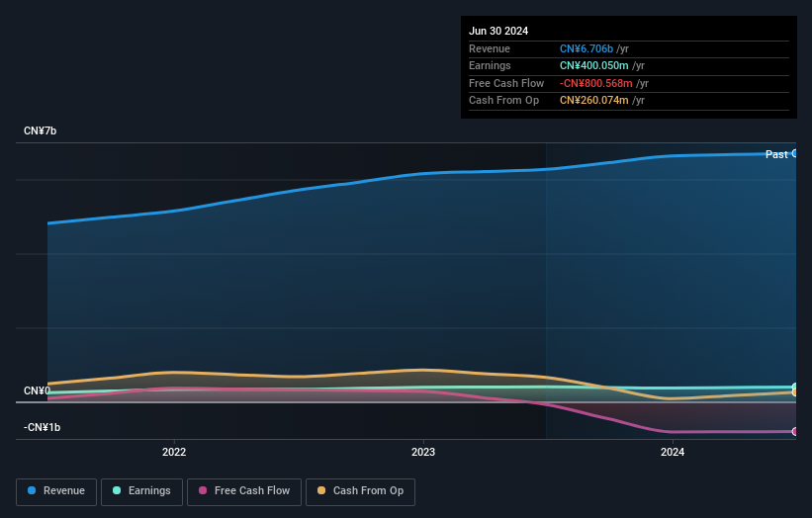Click the Cash From Op label in tooltip
The image size is (812, 518).
pyautogui.click(x=503, y=101)
